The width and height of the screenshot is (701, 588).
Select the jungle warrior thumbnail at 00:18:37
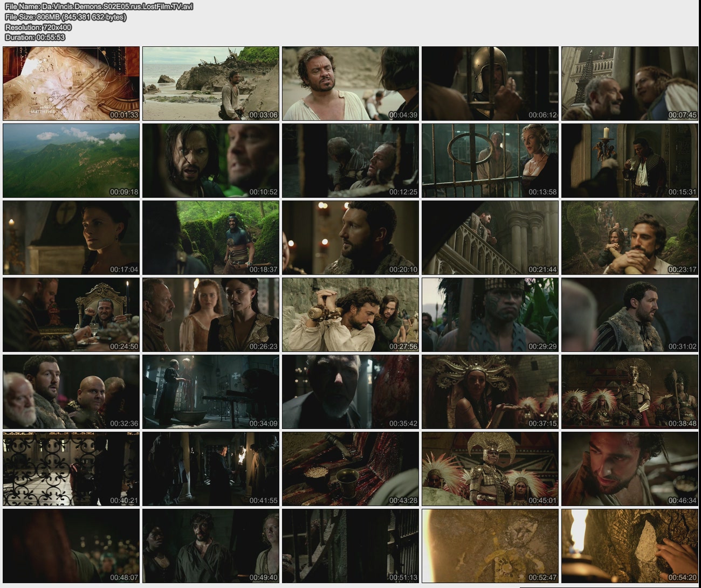coord(211,238)
